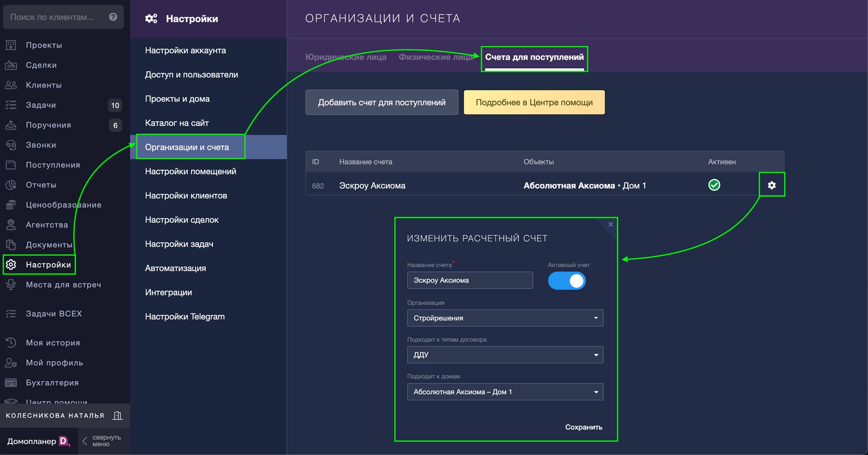
Task: Click the gear icon for Эскроу Аксиома row
Action: [772, 185]
